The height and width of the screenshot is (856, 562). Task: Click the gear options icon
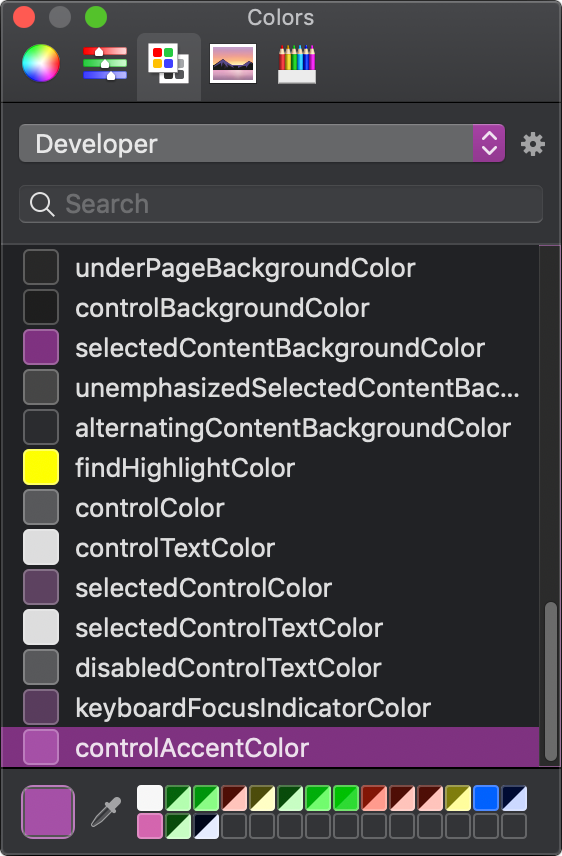pos(533,144)
